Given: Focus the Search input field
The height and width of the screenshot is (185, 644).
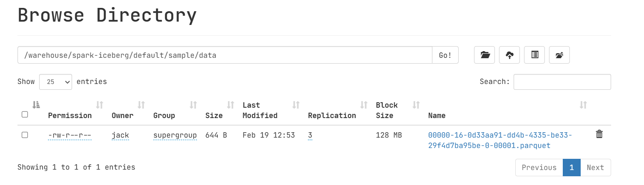Looking at the screenshot, I should 562,82.
